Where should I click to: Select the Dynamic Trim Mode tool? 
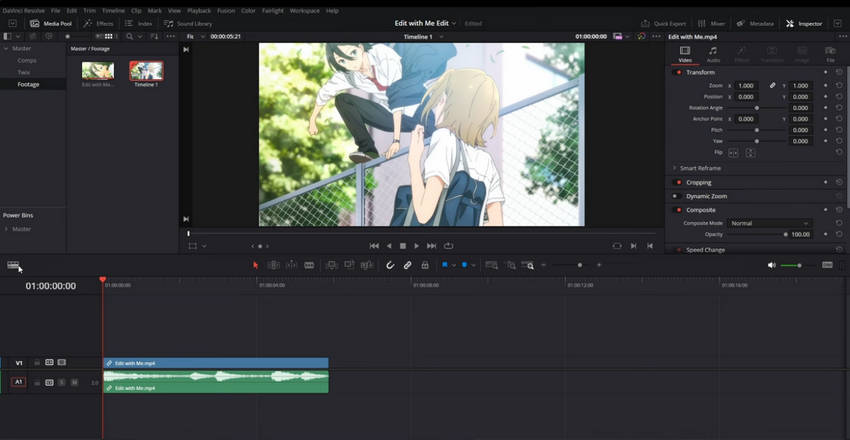pos(292,265)
